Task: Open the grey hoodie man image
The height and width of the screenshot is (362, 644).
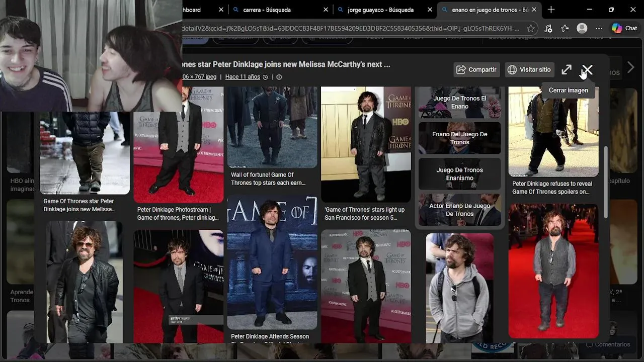Action: [459, 288]
